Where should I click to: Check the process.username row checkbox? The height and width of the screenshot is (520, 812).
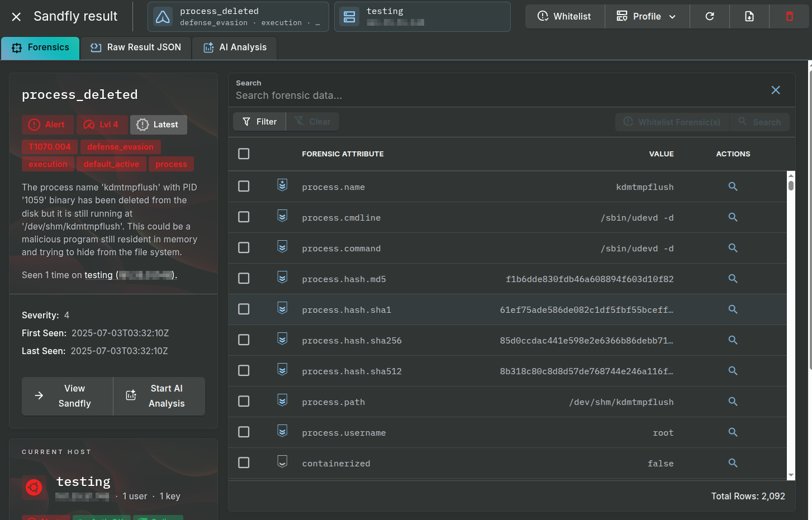(244, 432)
